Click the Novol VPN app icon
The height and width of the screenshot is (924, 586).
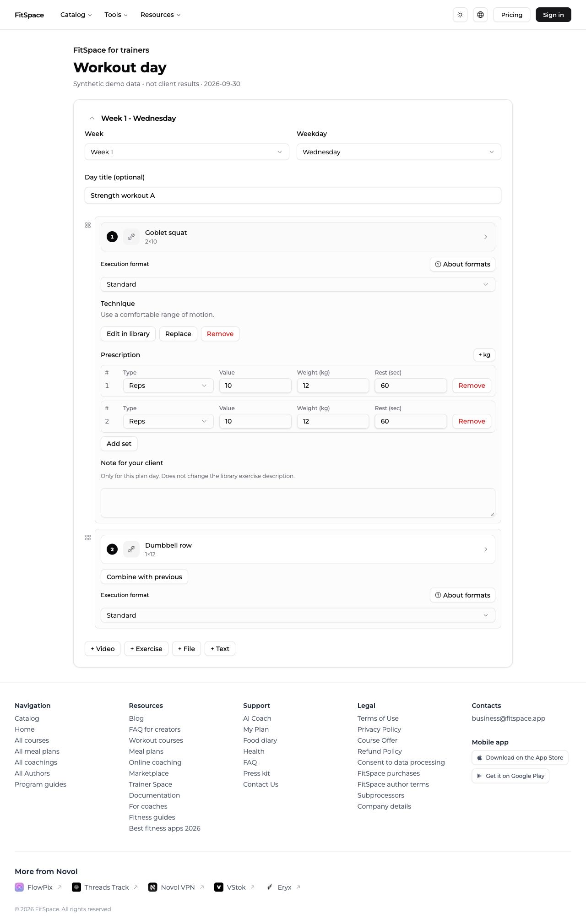click(x=153, y=887)
